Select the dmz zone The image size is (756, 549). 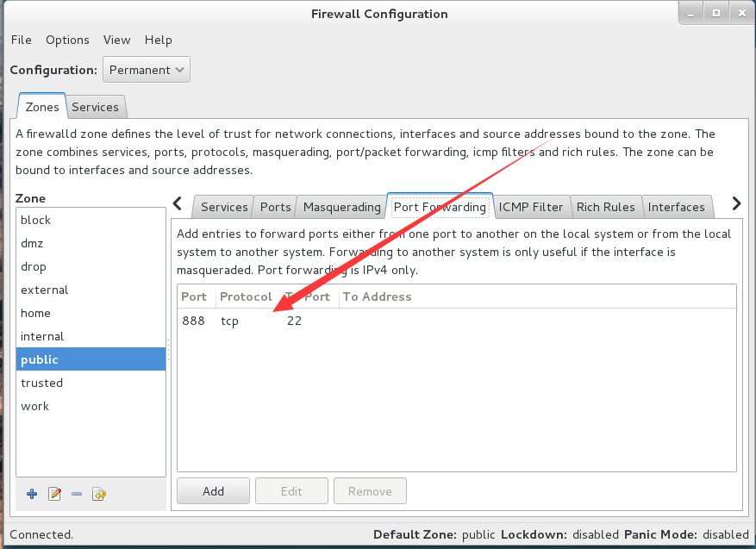click(x=91, y=243)
